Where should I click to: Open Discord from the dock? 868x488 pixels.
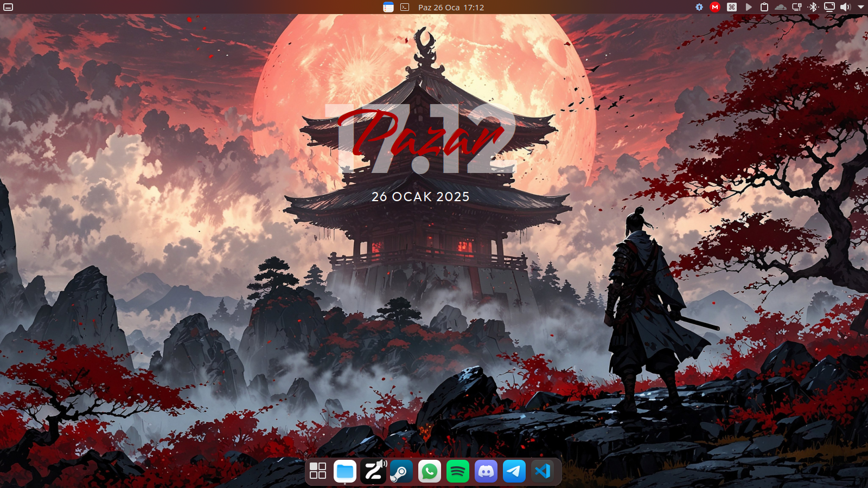coord(486,471)
